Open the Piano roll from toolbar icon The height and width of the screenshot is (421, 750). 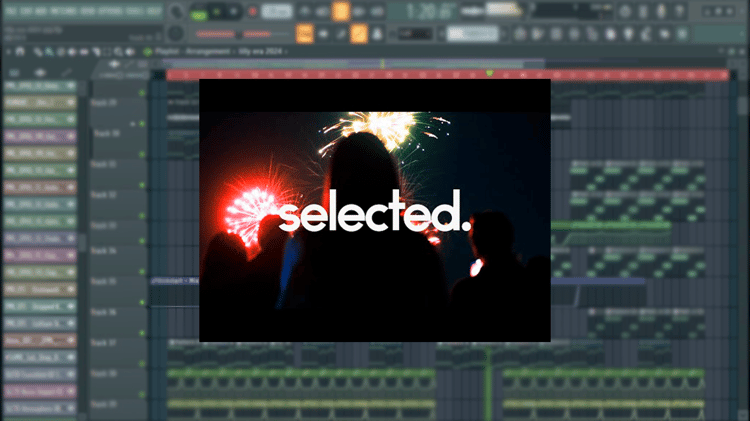click(539, 34)
